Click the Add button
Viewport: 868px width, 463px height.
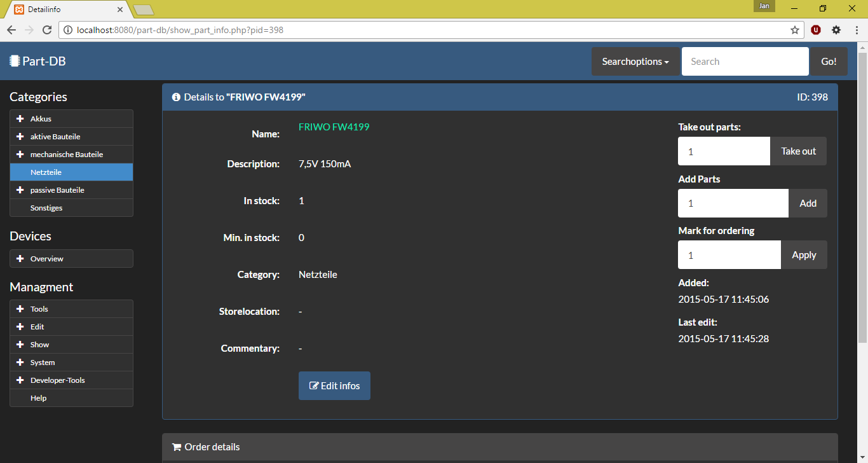click(x=808, y=204)
